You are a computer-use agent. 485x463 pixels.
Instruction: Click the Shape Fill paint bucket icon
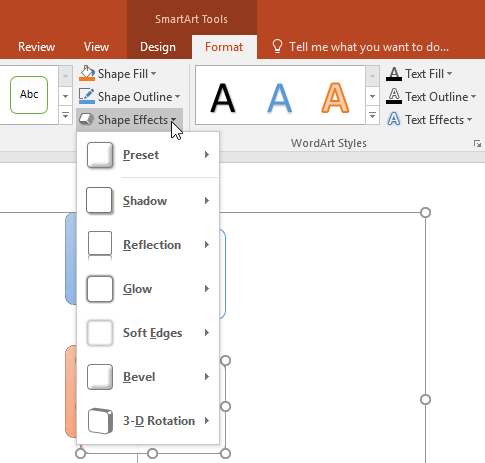tap(87, 73)
